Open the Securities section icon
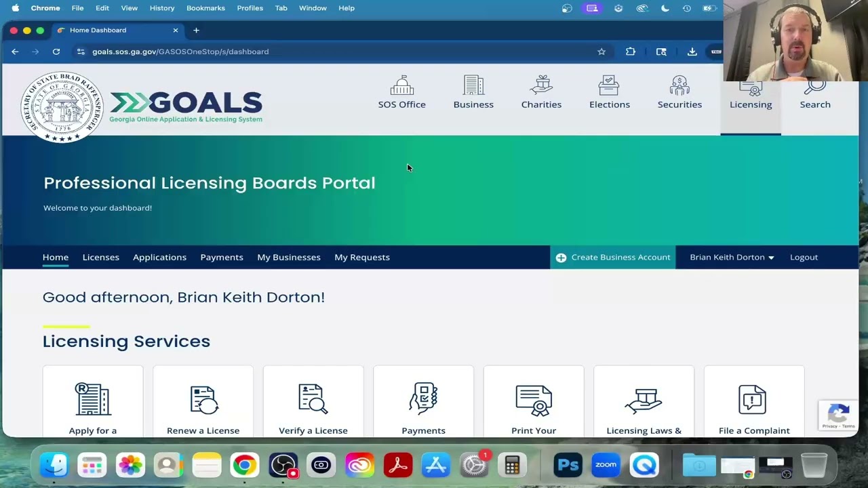The height and width of the screenshot is (488, 868). (x=679, y=85)
